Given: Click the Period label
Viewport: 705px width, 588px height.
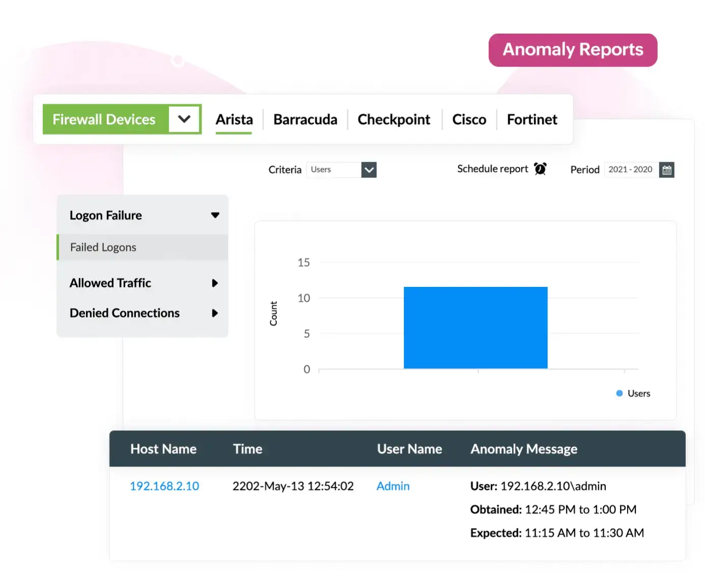Looking at the screenshot, I should tap(585, 170).
